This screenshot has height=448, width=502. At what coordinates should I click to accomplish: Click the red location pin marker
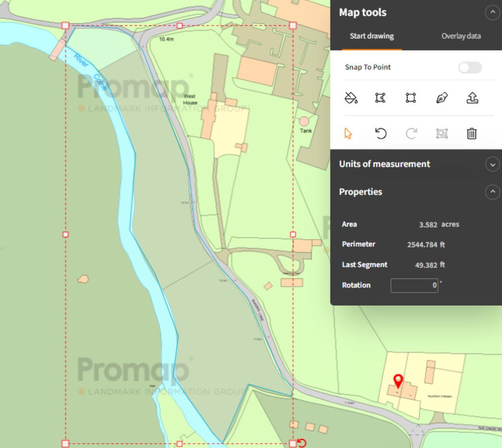[398, 381]
